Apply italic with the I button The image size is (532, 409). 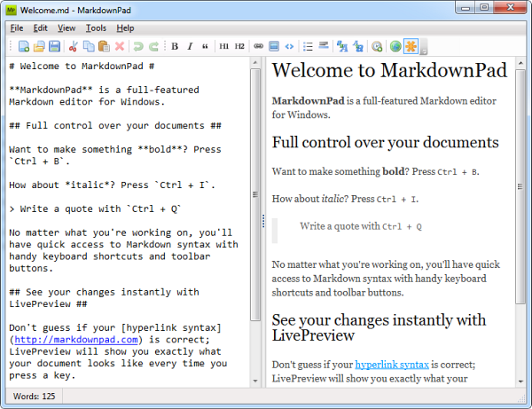pos(190,46)
